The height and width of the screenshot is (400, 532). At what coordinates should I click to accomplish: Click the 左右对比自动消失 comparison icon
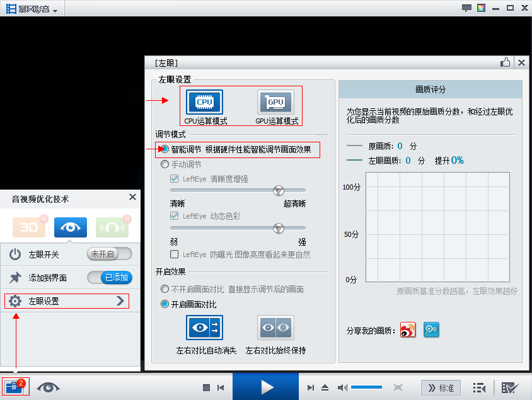[204, 328]
